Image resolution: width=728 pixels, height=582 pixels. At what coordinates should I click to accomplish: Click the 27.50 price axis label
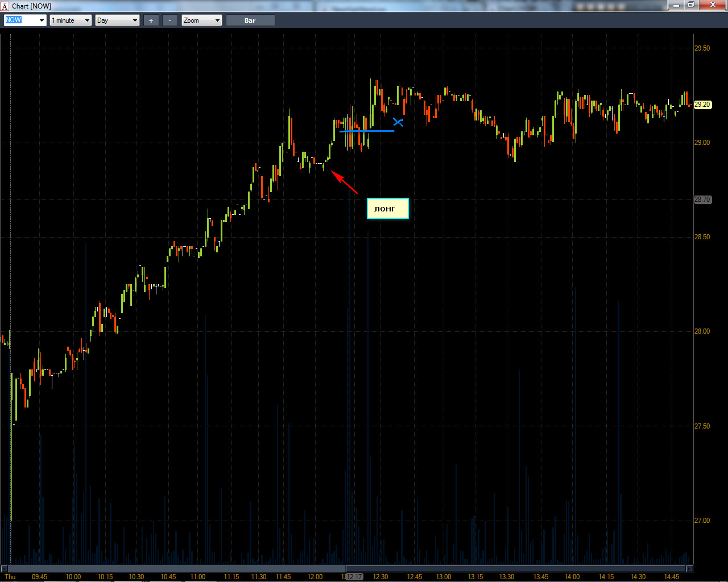(x=702, y=426)
